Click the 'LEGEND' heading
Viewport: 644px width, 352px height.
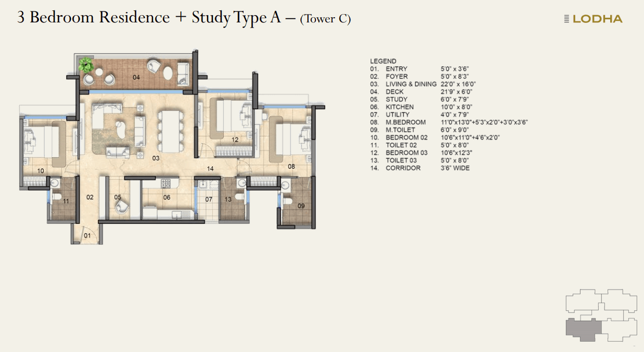(x=383, y=61)
